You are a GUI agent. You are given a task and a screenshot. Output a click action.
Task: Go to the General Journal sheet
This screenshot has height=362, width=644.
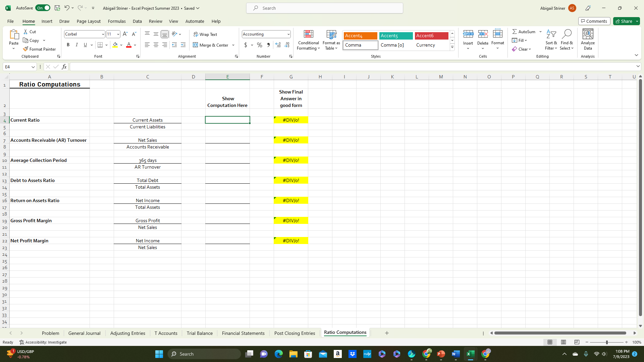point(84,333)
